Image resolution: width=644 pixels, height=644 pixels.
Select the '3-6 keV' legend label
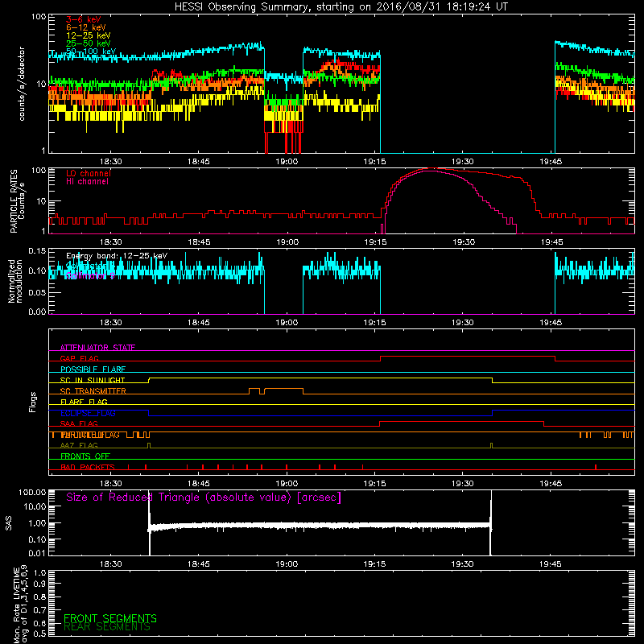(84, 19)
